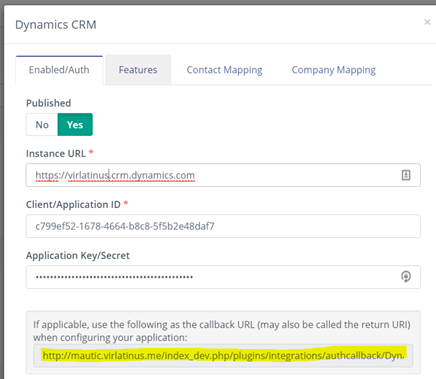Click the Instance URL label text
The image size is (436, 379).
[x=56, y=154]
